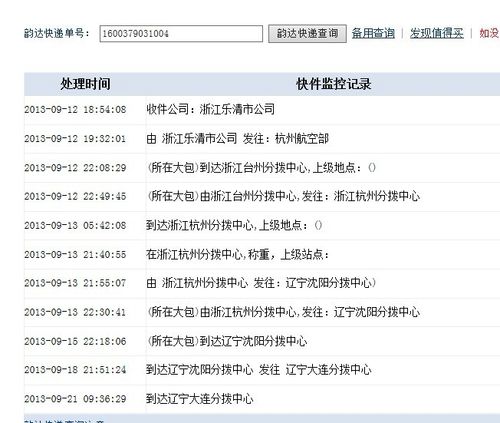
Task: Click the 韵达快递查询 button
Action: (307, 34)
